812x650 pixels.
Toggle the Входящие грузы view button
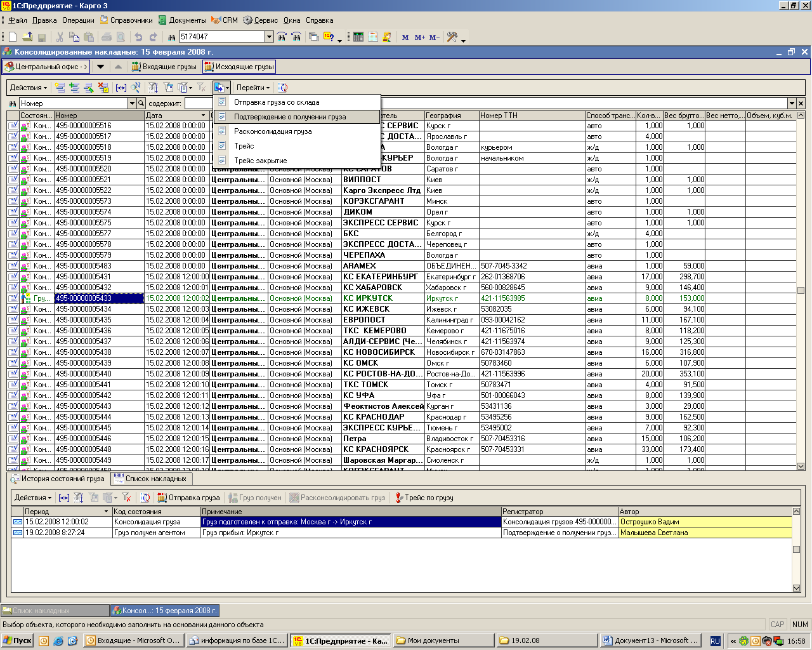(164, 67)
